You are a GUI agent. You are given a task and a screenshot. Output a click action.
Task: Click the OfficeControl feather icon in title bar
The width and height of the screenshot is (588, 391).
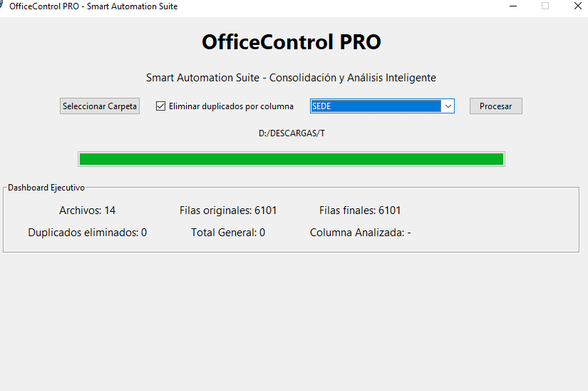point(2,6)
